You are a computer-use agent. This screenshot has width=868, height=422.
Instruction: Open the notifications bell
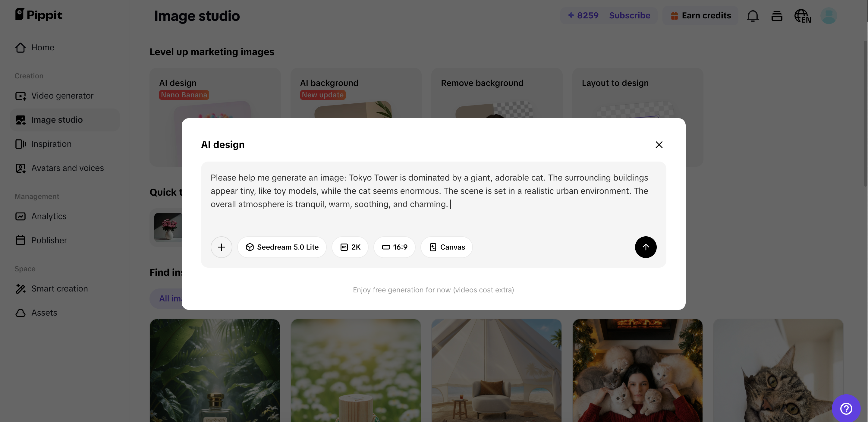[753, 16]
